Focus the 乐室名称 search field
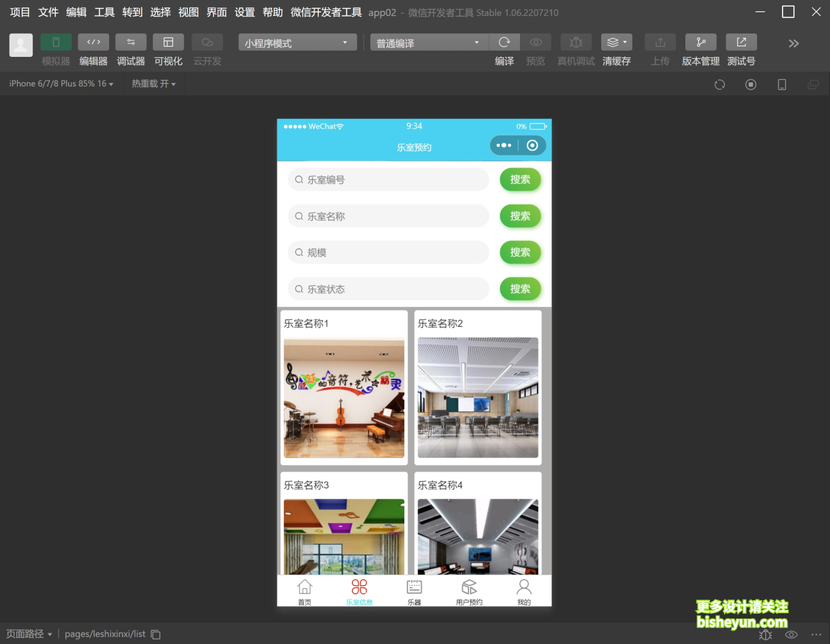This screenshot has height=644, width=830. [388, 216]
